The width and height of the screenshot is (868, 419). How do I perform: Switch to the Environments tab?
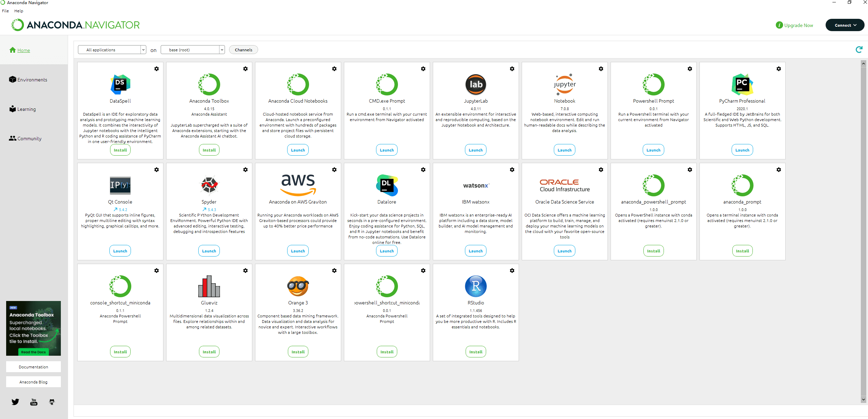28,80
